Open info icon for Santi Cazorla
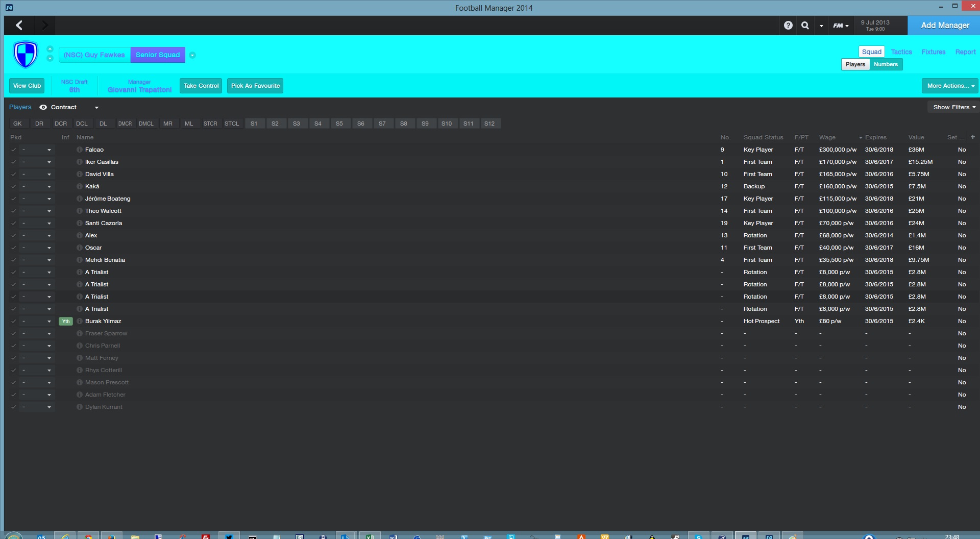Image resolution: width=980 pixels, height=539 pixels. click(x=80, y=223)
